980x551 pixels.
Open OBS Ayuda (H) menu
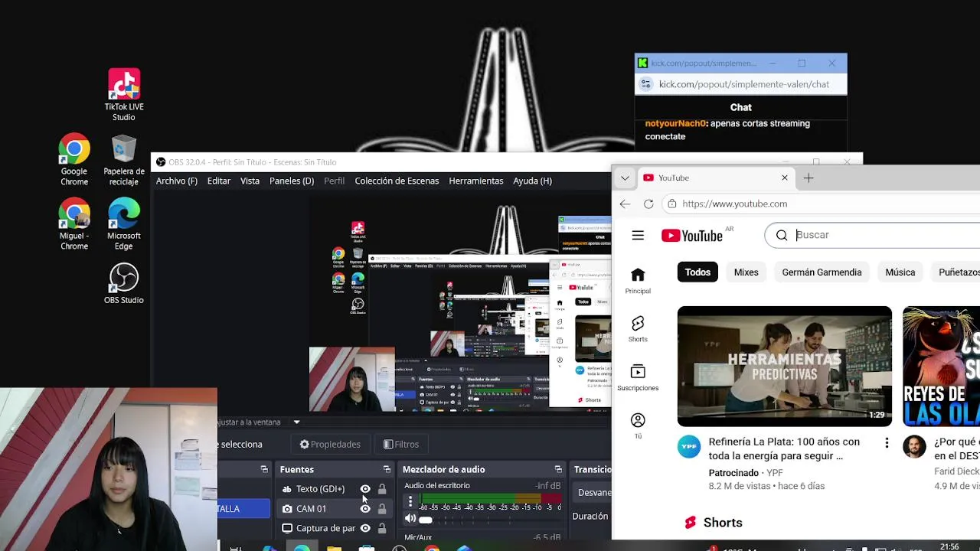[x=532, y=181]
